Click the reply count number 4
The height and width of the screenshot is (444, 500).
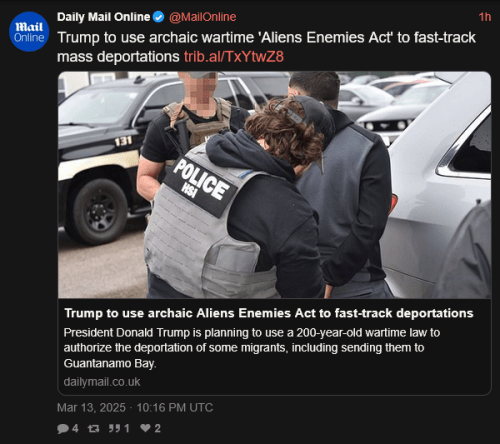click(x=75, y=428)
